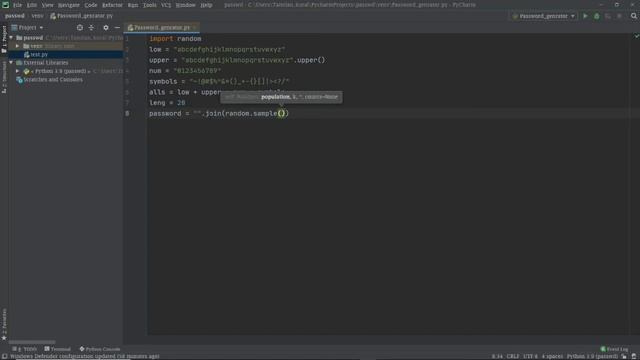The height and width of the screenshot is (360, 640).
Task: Click the 4 spaces indent setting
Action: (552, 356)
